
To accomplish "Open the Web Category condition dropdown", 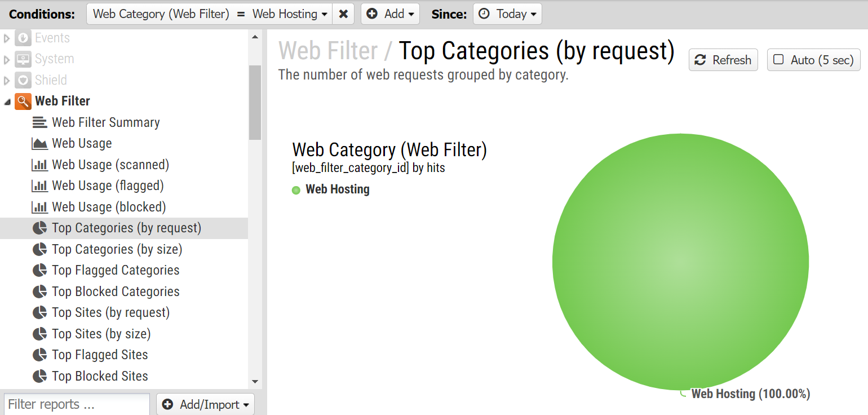I will [x=210, y=14].
